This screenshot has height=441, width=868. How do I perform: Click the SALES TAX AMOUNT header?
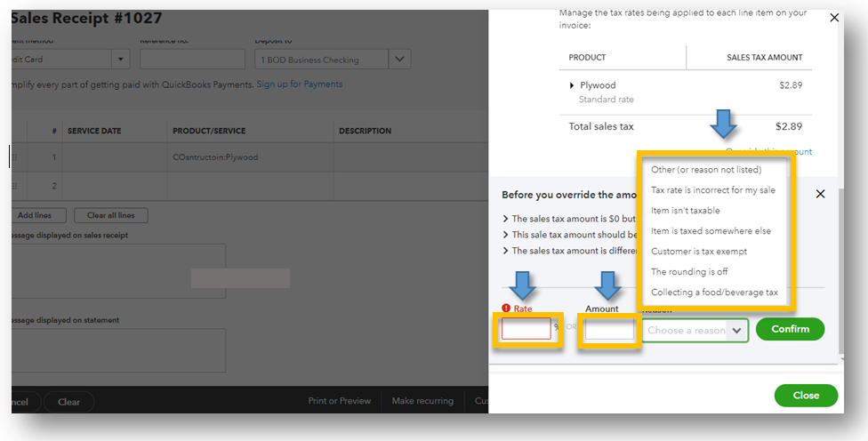[x=765, y=58]
